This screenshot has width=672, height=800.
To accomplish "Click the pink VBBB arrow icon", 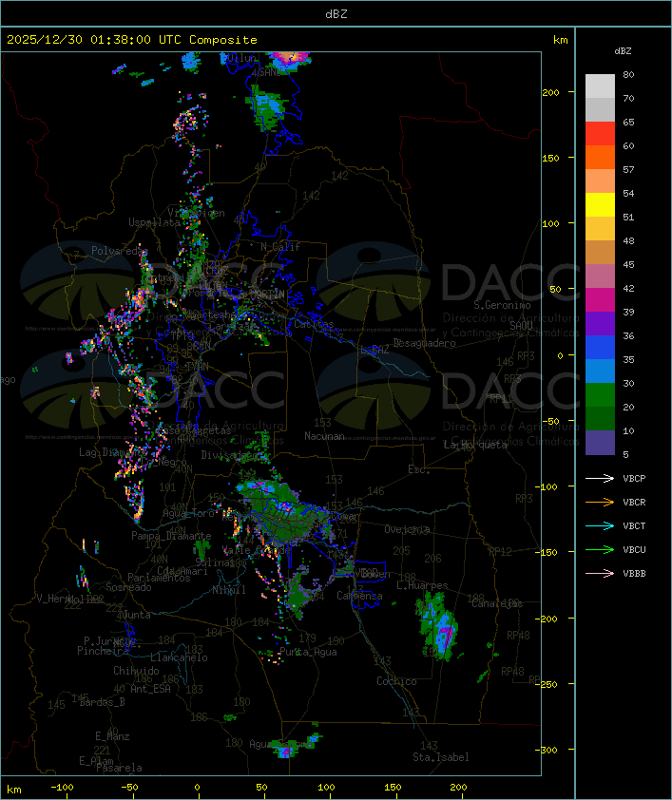I will click(600, 574).
